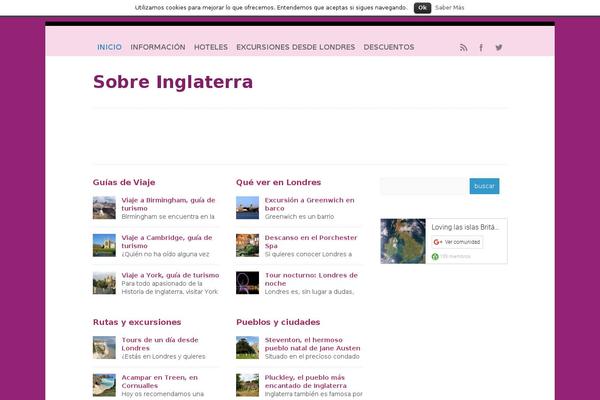Open the Pueblos y ciudades heading
The image size is (600, 400).
278,322
